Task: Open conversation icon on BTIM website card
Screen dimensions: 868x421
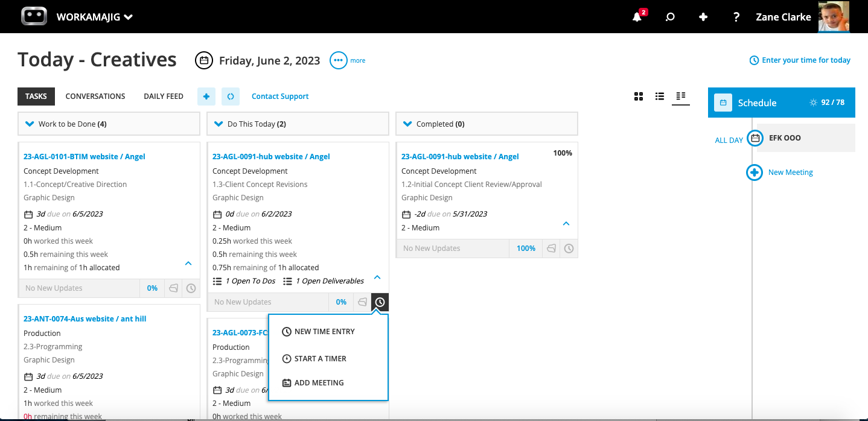Action: click(x=174, y=288)
